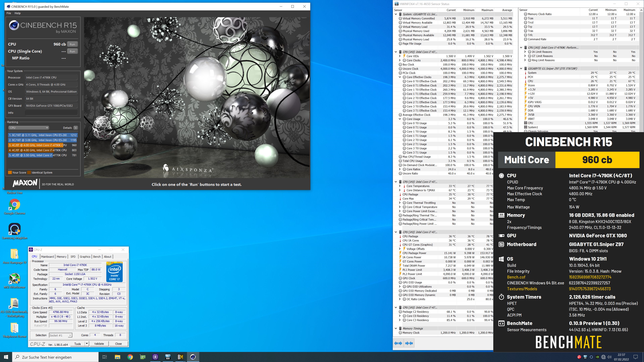This screenshot has height=362, width=644.
Task: Click HWiNFO left-right expand arrows button
Action: tap(398, 343)
